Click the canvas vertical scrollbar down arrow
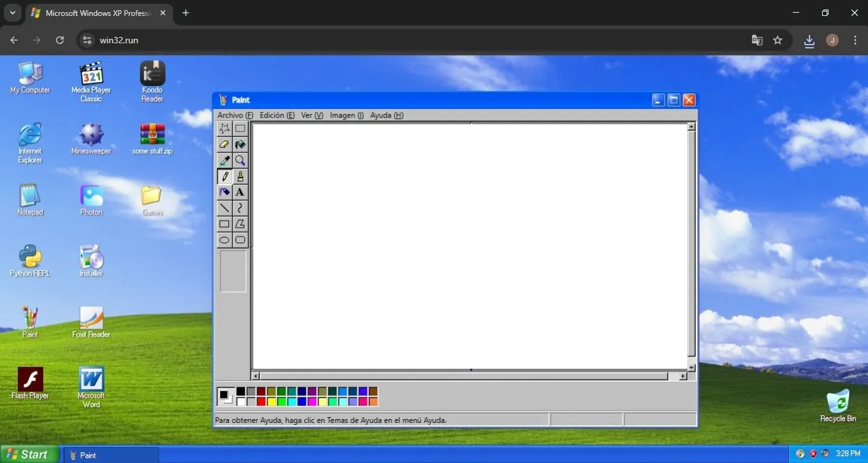This screenshot has width=868, height=463. coord(691,368)
